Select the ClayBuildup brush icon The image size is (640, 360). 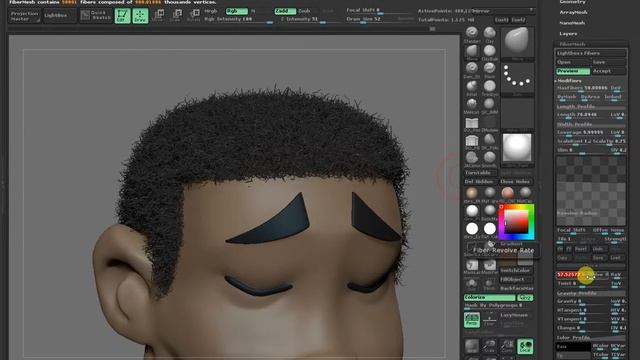pos(489,52)
